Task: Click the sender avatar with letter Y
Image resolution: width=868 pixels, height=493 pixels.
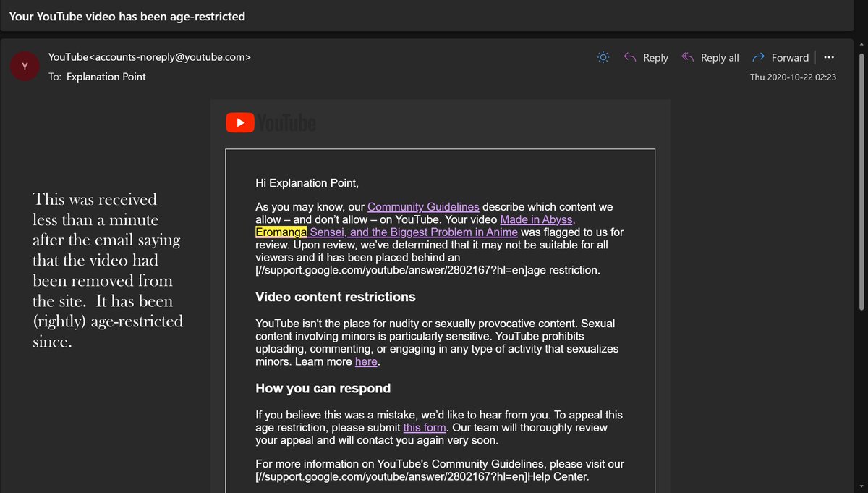Action: (x=25, y=67)
